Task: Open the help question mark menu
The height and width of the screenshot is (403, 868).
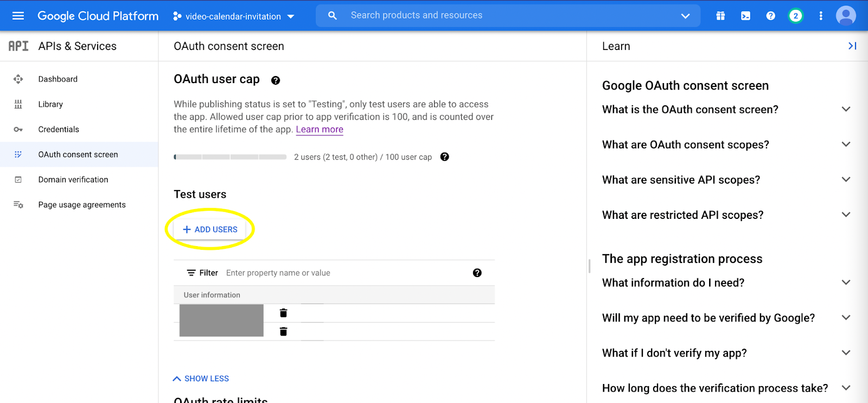Action: tap(770, 16)
